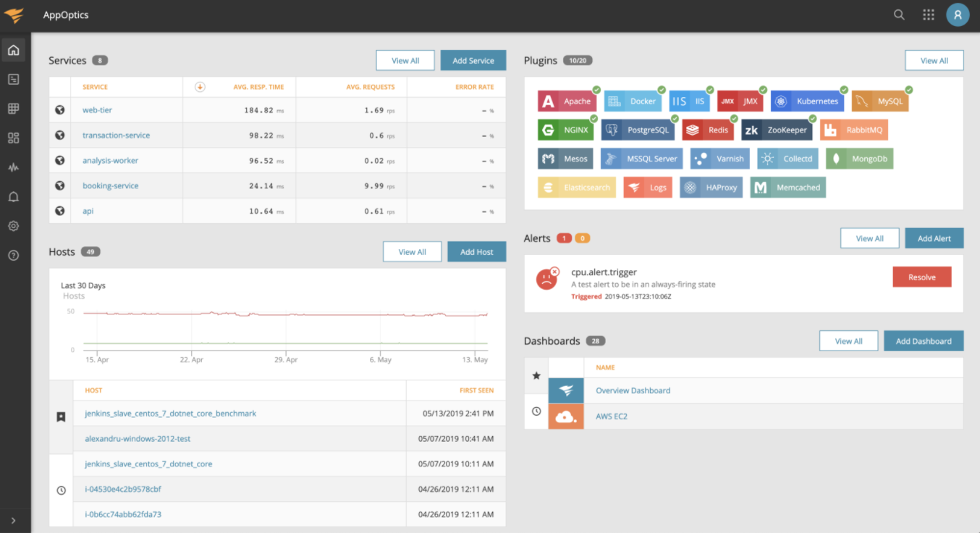Image resolution: width=980 pixels, height=533 pixels.
Task: Click the Add Host button
Action: 477,251
